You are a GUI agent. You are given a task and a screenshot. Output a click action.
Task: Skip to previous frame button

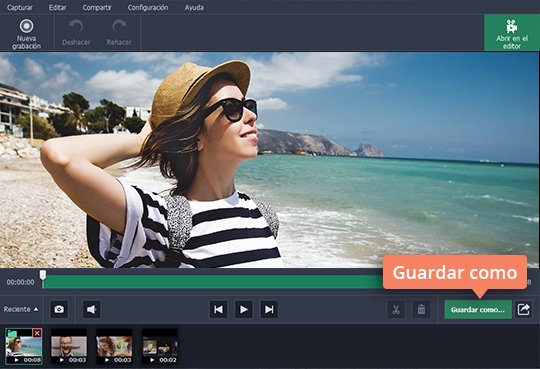[x=218, y=309]
